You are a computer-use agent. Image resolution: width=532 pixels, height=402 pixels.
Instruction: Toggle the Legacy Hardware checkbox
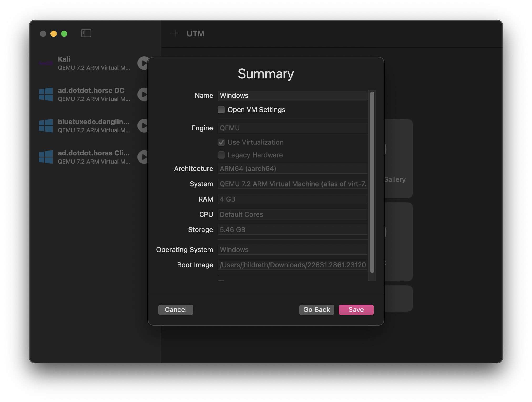tap(221, 155)
